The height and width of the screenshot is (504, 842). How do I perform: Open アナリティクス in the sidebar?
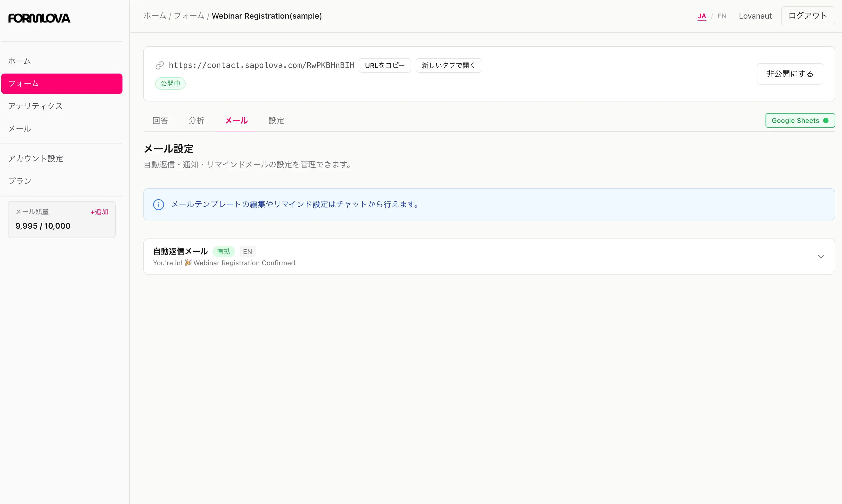point(35,106)
